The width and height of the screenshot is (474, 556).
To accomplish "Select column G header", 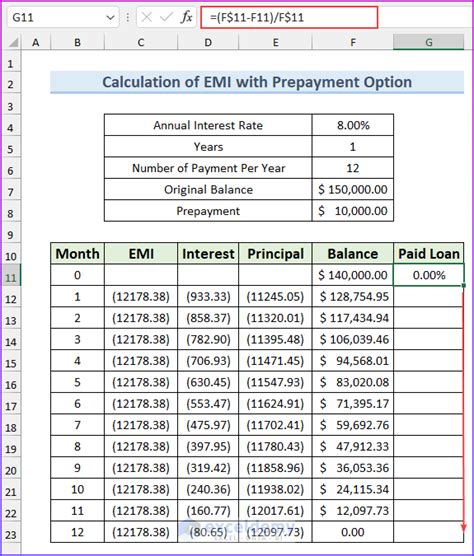I will (429, 43).
